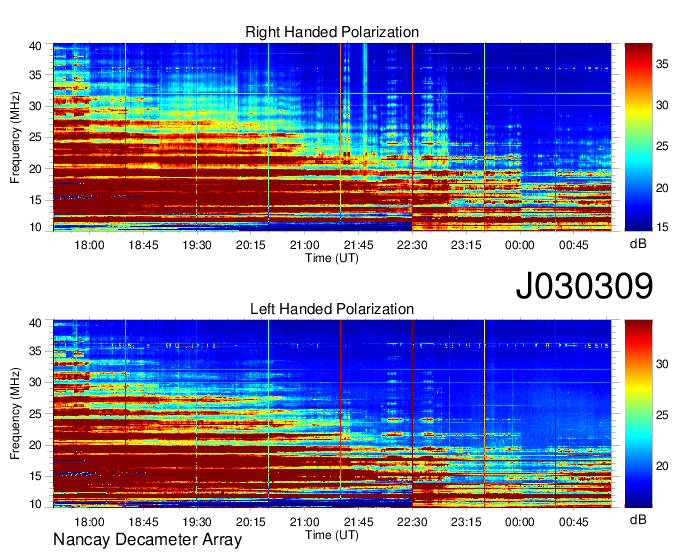This screenshot has width=680, height=552.
Task: Click the "35" tick on the upper colorbar
Action: pyautogui.click(x=662, y=65)
